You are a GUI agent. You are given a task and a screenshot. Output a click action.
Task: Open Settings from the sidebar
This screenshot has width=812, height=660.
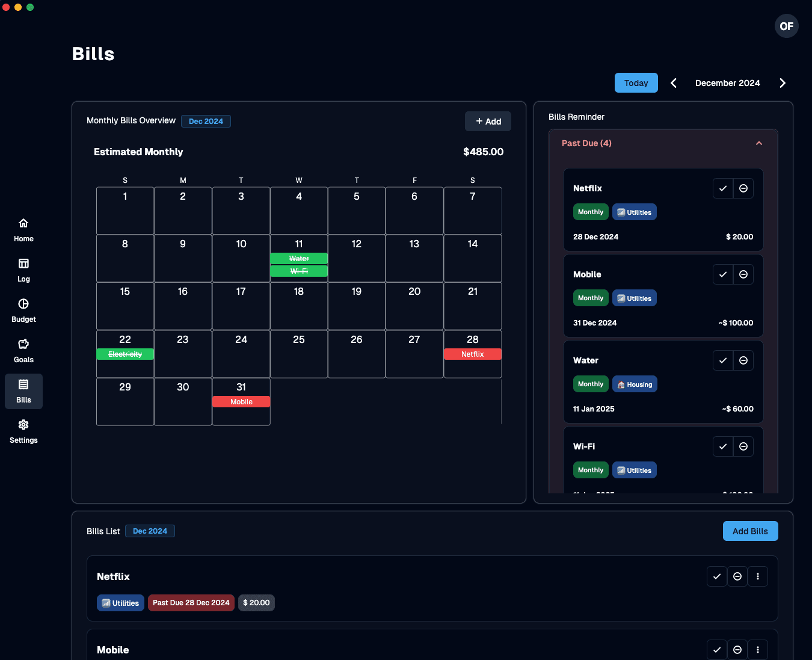(x=23, y=430)
